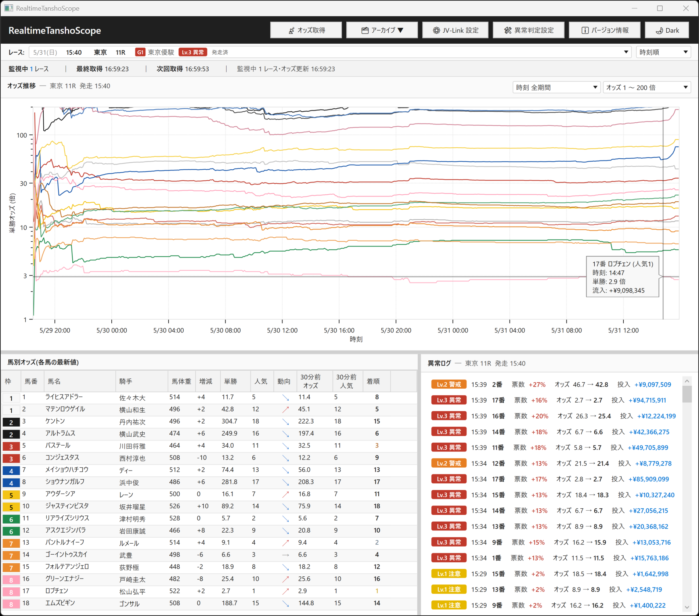Open 異常判定設定 tools icon

508,30
